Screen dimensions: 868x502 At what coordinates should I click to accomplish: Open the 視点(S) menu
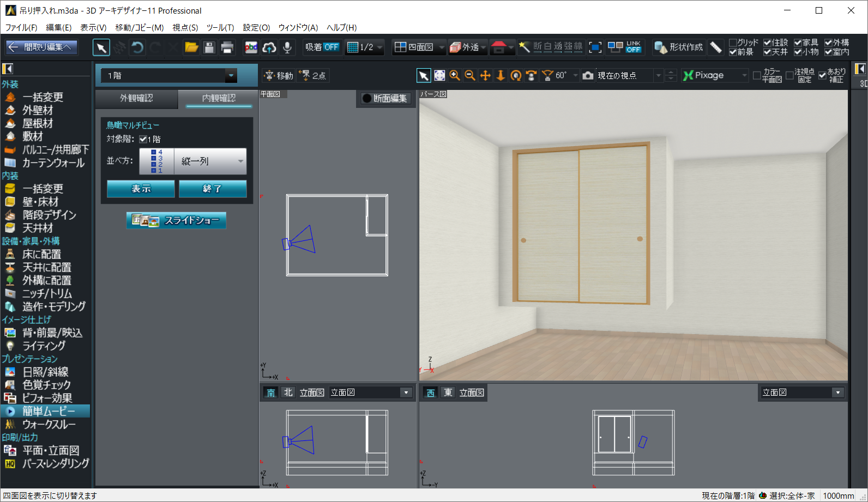pos(185,27)
